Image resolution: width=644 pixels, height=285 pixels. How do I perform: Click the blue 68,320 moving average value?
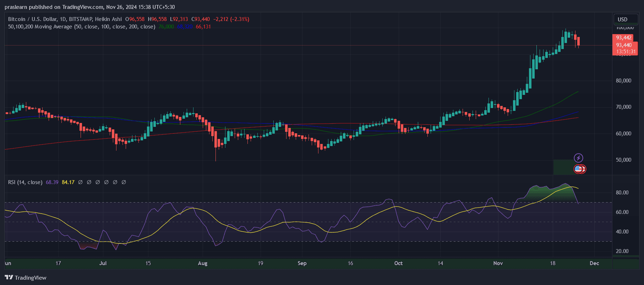pos(185,27)
